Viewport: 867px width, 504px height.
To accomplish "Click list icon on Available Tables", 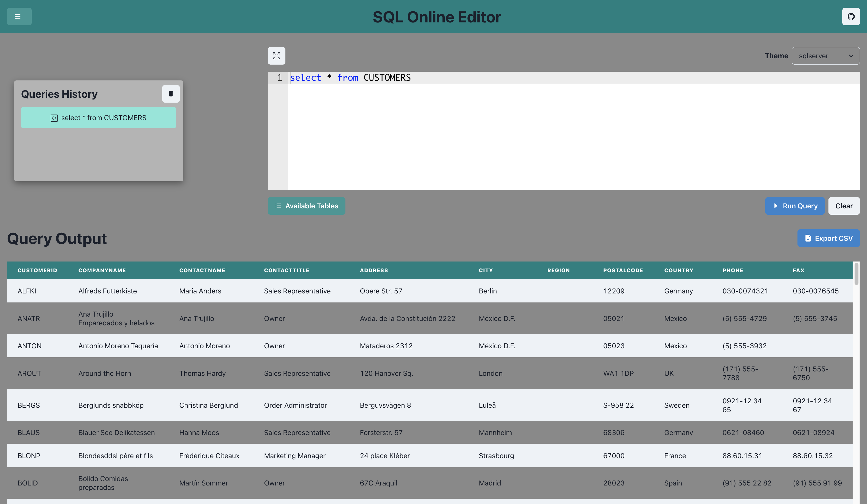I will pos(278,206).
